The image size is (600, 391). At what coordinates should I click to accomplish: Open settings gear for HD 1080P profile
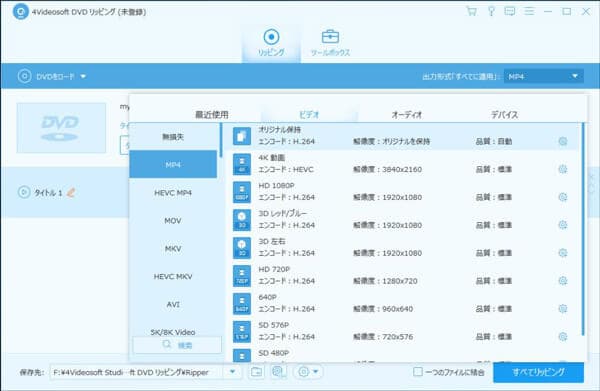(x=562, y=197)
